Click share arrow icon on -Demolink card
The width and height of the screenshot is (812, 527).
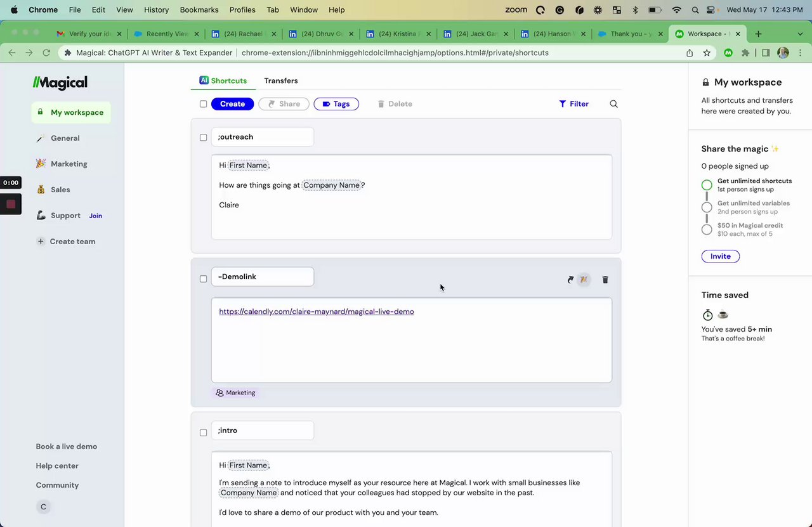click(x=570, y=280)
